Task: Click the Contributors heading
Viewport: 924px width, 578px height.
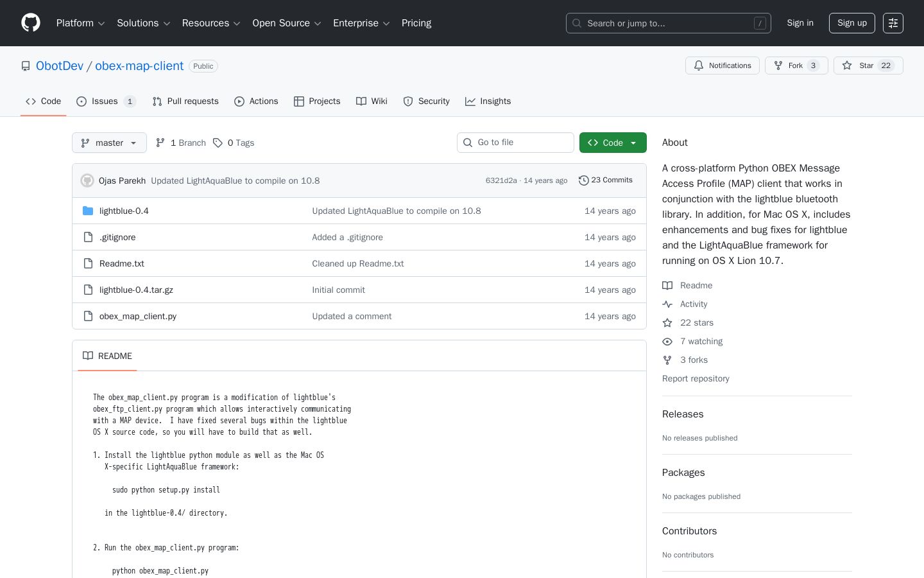Action: click(689, 531)
